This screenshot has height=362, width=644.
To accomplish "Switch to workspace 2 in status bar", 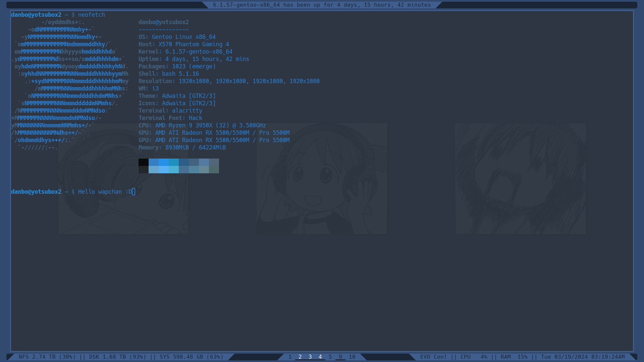I will click(300, 357).
